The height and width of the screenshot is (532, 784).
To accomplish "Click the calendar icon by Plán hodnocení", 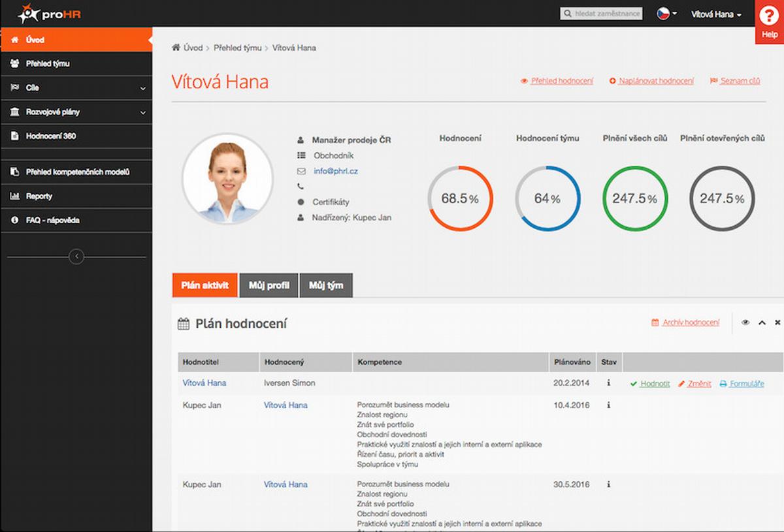I will click(x=184, y=324).
